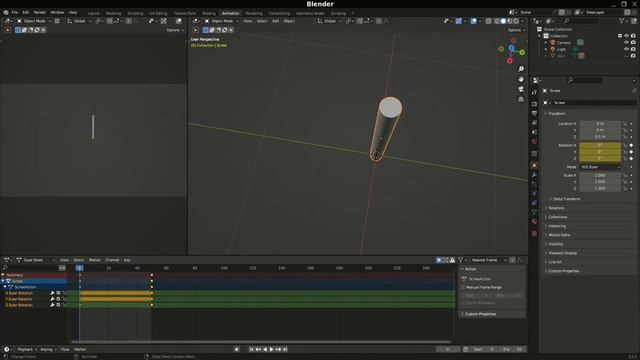Click the Play animation button
The image size is (640, 360).
coord(271,349)
